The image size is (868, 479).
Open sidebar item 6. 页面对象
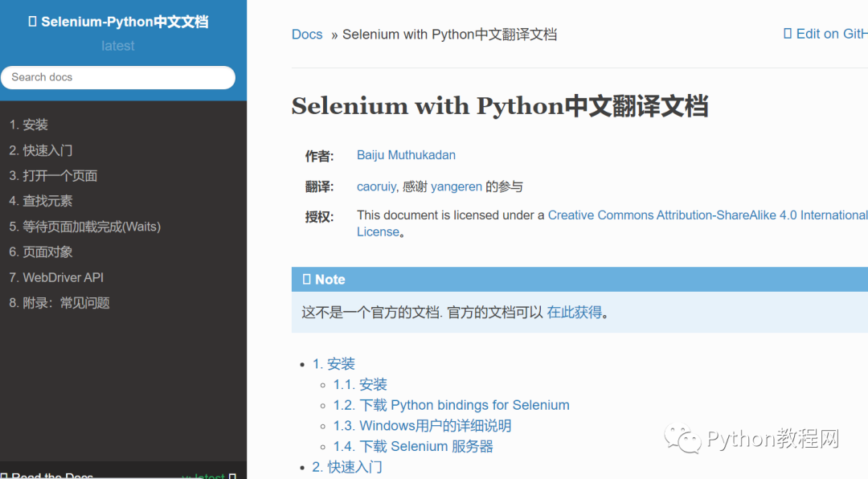pos(41,252)
